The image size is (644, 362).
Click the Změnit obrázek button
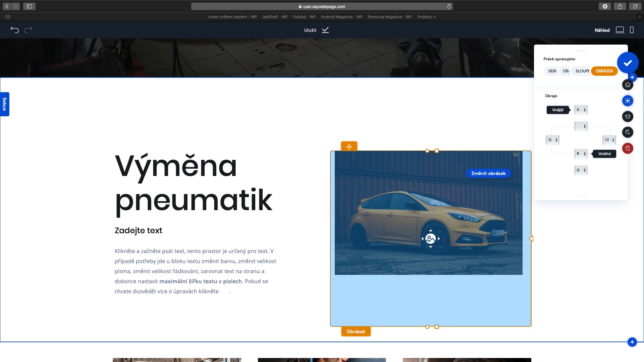488,173
